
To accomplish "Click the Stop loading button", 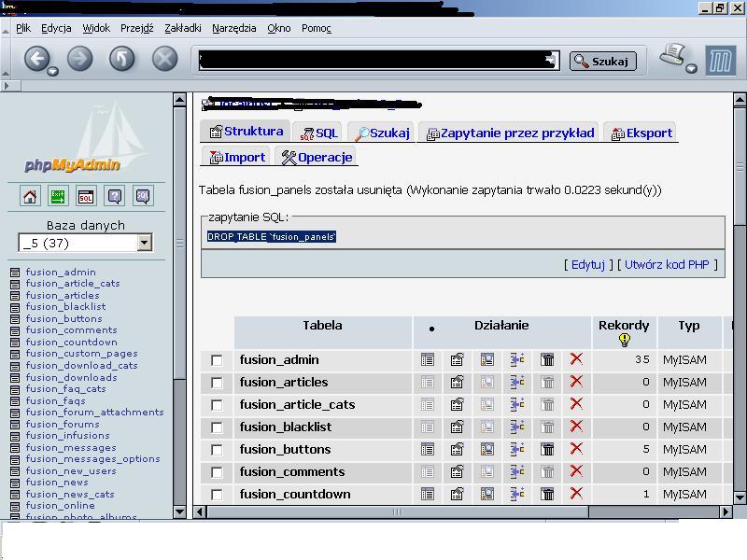I will click(164, 60).
